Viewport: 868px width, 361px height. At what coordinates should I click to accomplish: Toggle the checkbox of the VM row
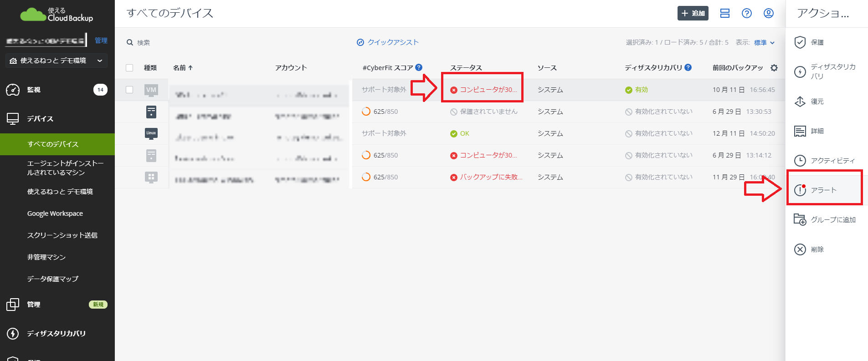[x=129, y=90]
